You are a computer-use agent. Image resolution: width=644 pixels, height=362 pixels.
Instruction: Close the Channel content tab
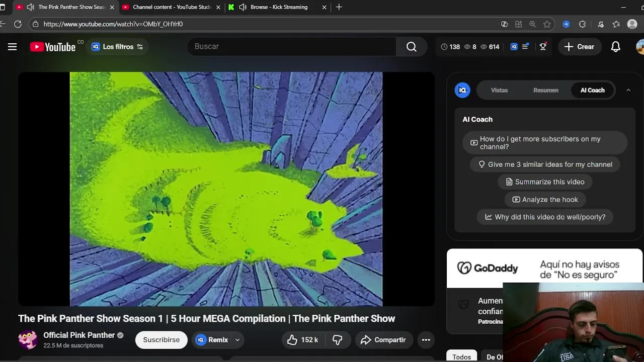click(218, 7)
